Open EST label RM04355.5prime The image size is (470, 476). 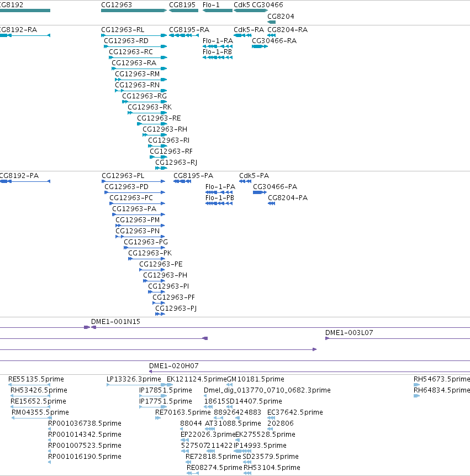(x=40, y=412)
